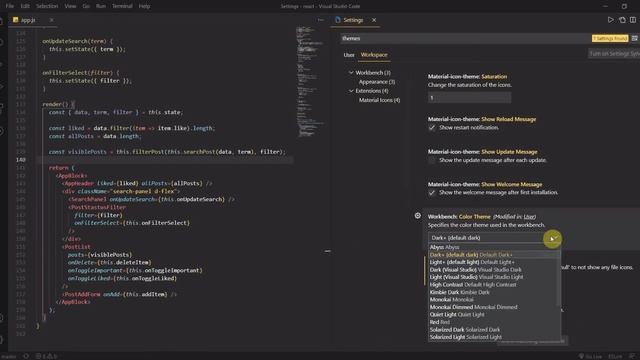The width and height of the screenshot is (640, 360).
Task: Click the sync changes status icon
Action: 26,356
